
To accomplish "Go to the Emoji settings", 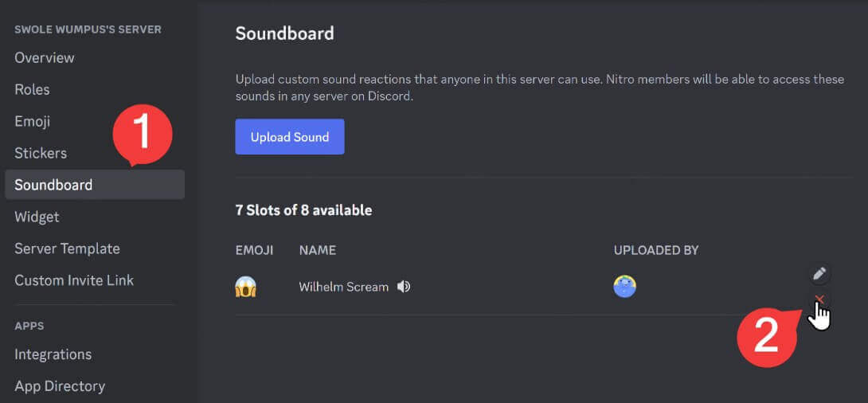I will (x=32, y=121).
